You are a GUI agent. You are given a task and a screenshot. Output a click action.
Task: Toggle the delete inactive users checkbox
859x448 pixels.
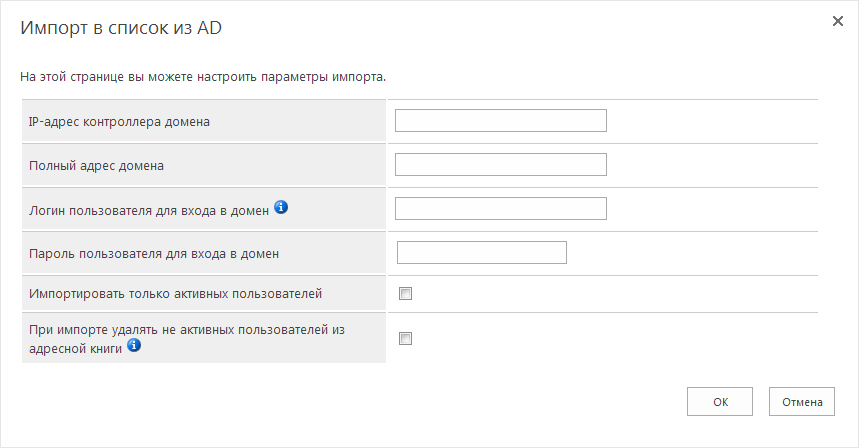405,338
